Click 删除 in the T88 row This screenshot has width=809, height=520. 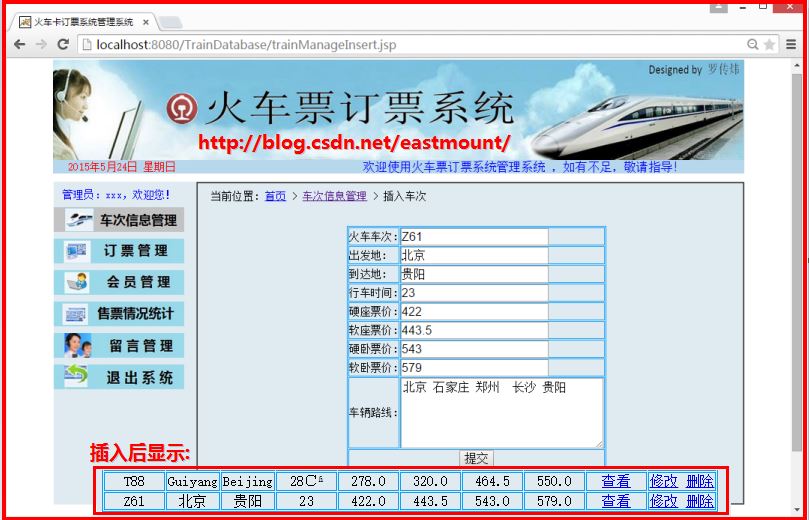pos(700,481)
